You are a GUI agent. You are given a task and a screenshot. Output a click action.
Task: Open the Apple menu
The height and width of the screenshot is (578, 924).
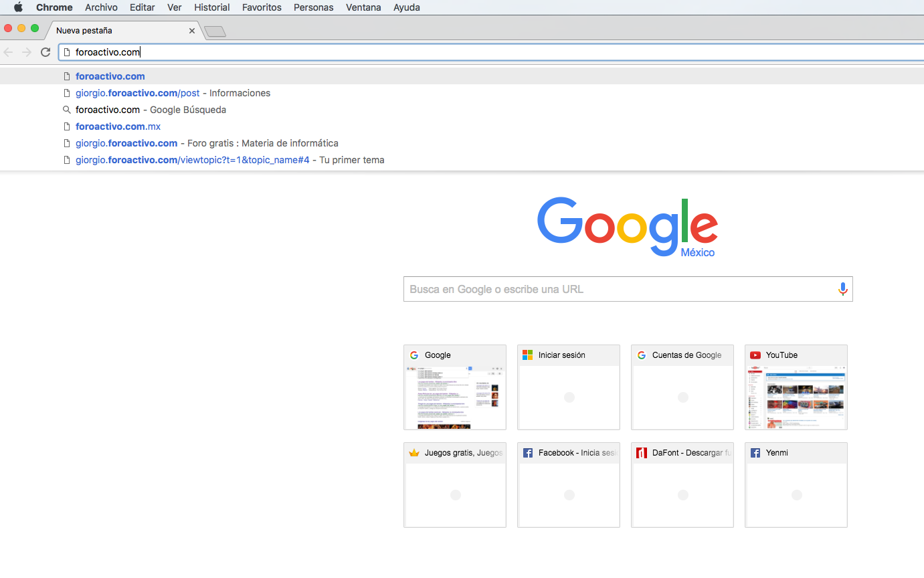coord(18,7)
